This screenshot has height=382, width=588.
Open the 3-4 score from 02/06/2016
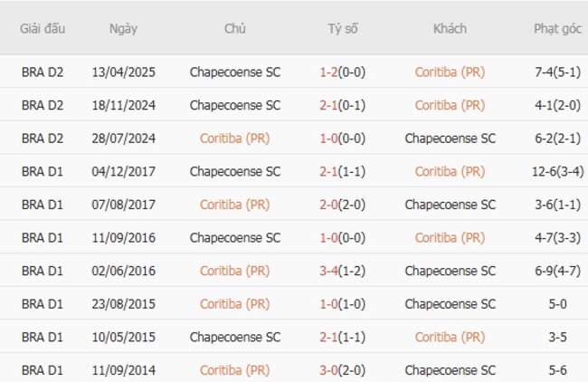coord(343,271)
